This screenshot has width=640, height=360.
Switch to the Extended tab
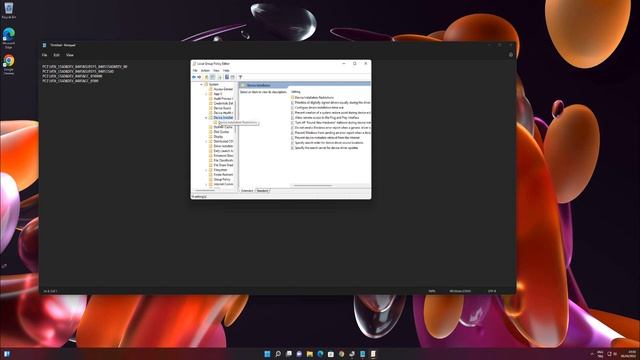(247, 191)
